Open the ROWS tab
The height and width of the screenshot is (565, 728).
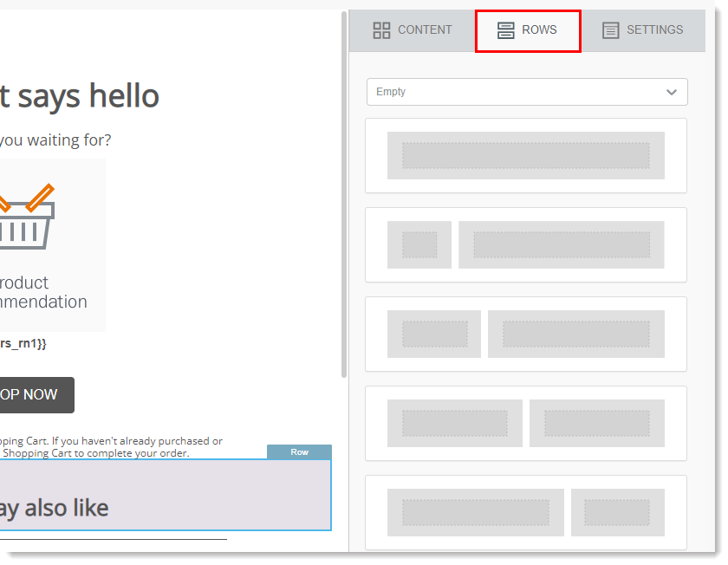pyautogui.click(x=528, y=30)
